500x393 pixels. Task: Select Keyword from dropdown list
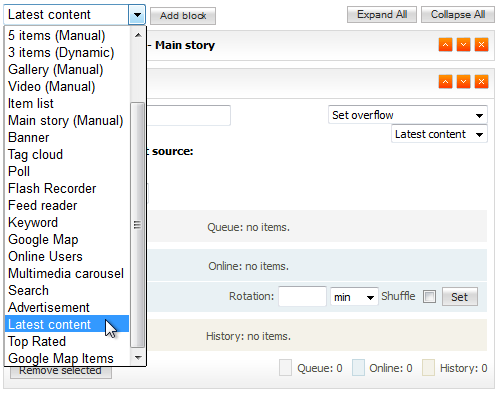pyautogui.click(x=67, y=222)
